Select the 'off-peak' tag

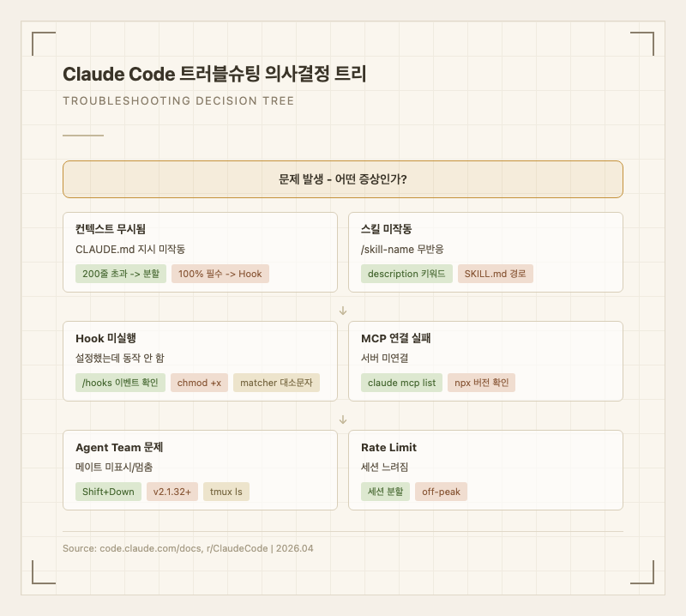(441, 492)
